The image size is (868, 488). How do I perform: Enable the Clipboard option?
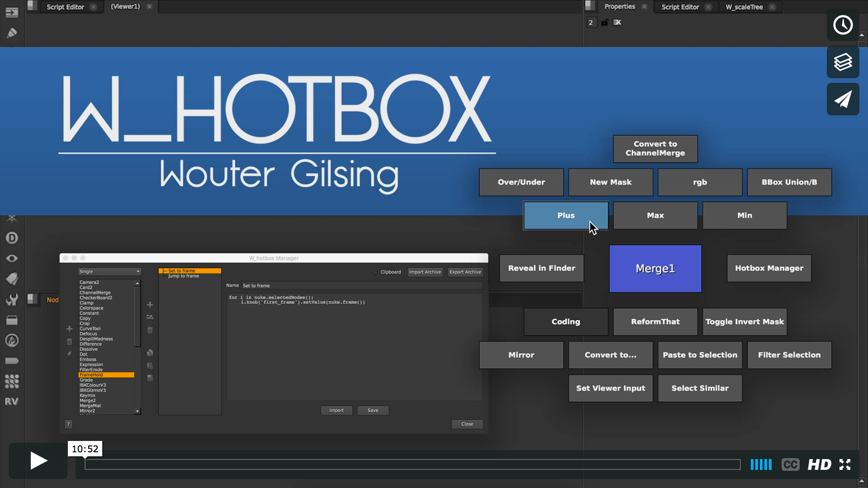tap(375, 272)
